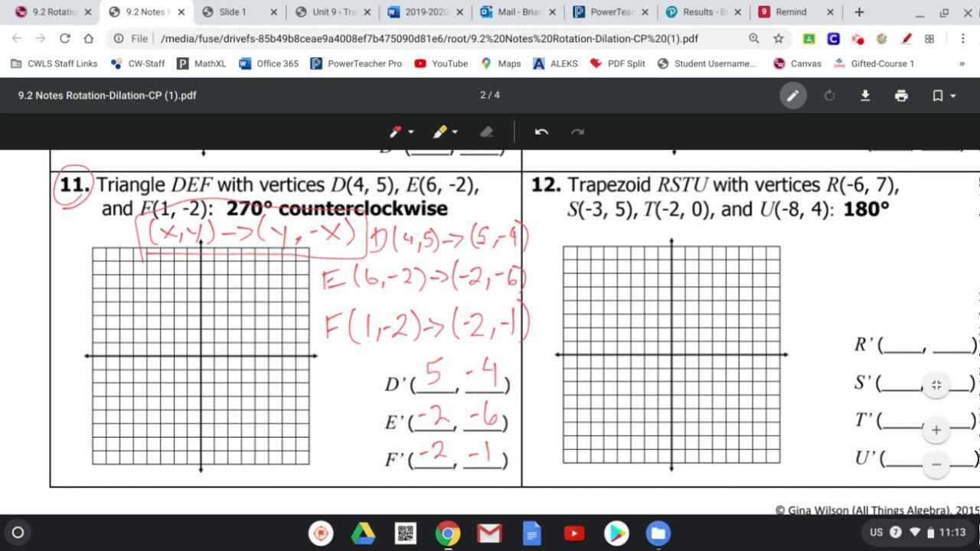The width and height of the screenshot is (980, 551).
Task: Open the PDF bookmarks dropdown
Action: click(944, 96)
